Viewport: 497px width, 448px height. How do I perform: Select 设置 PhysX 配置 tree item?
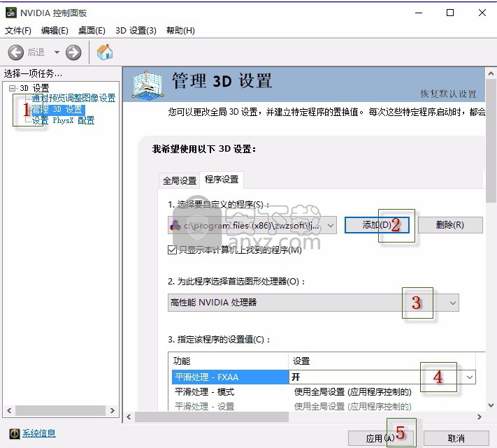[x=63, y=120]
